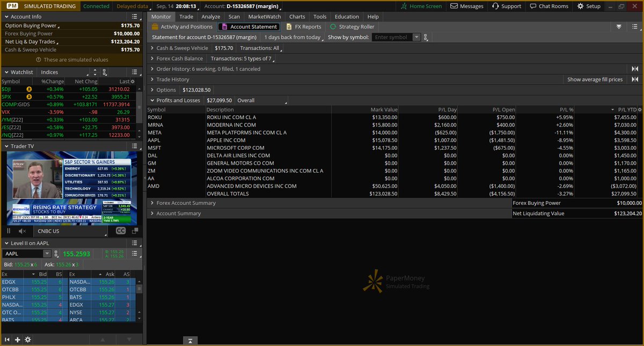Toggle Trade History column fit icon

tap(635, 79)
